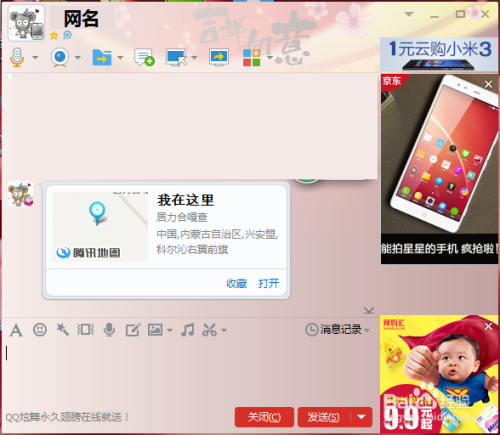This screenshot has height=435, width=500.
Task: Click sender avatar beside location message
Action: coord(20,194)
